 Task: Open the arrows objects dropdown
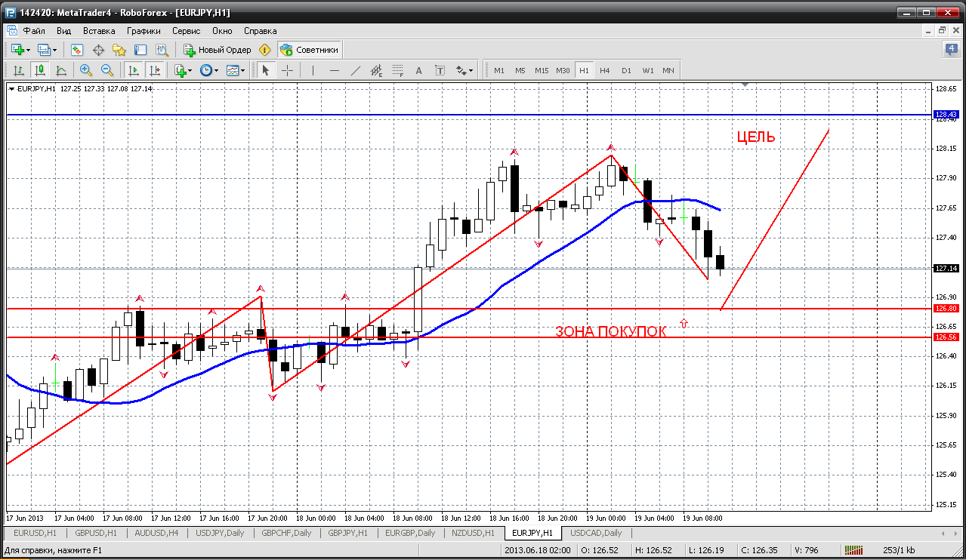point(464,70)
